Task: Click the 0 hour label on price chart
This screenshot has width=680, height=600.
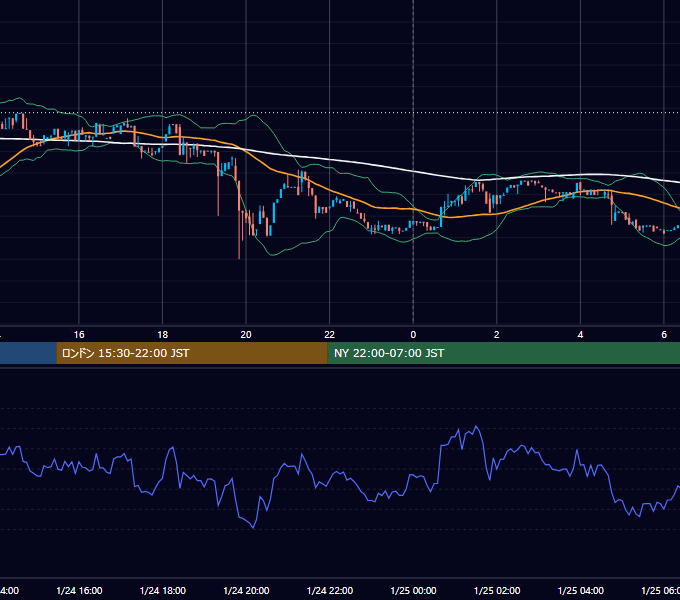Action: coord(413,335)
